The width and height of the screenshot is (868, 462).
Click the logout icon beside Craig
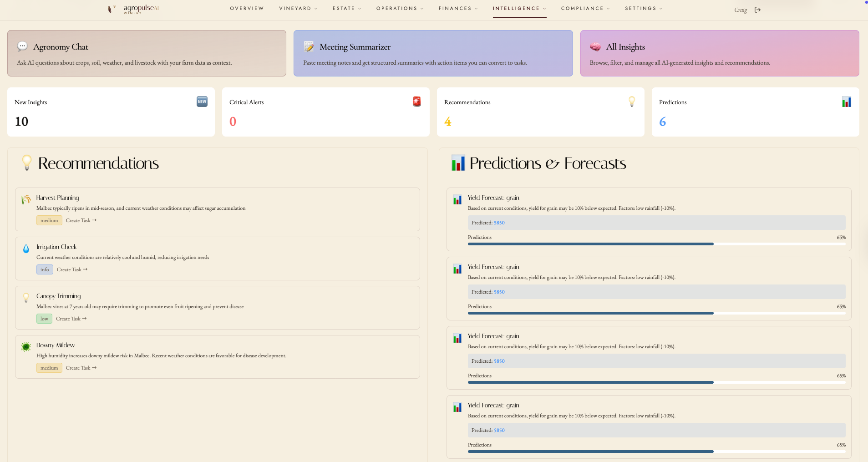point(757,10)
